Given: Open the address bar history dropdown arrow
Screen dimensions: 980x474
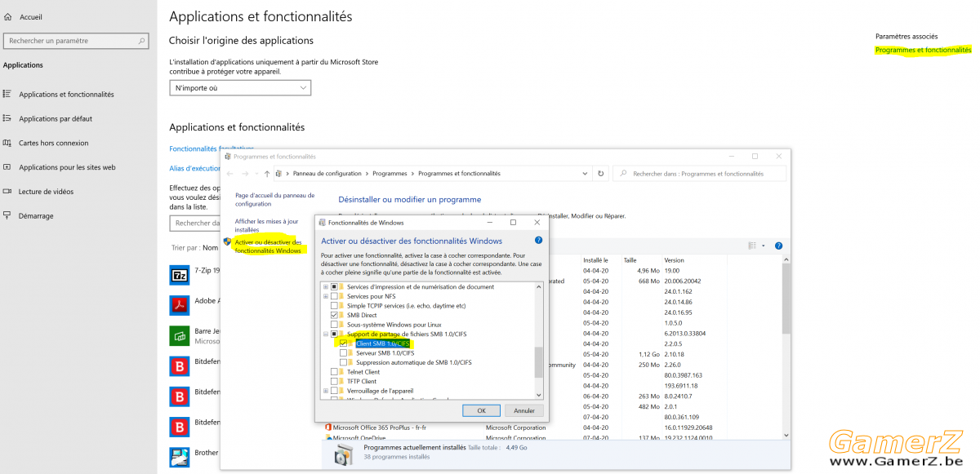Looking at the screenshot, I should click(x=584, y=174).
